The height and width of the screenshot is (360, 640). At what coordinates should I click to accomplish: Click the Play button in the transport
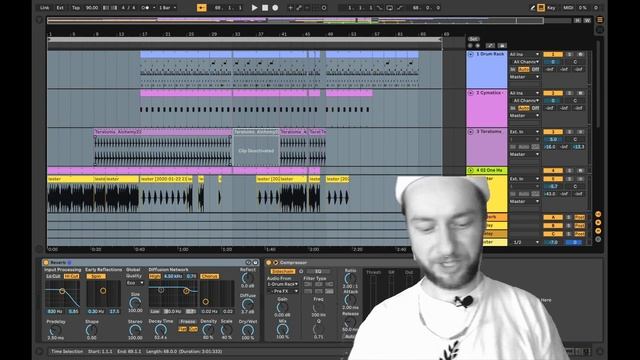[x=254, y=8]
